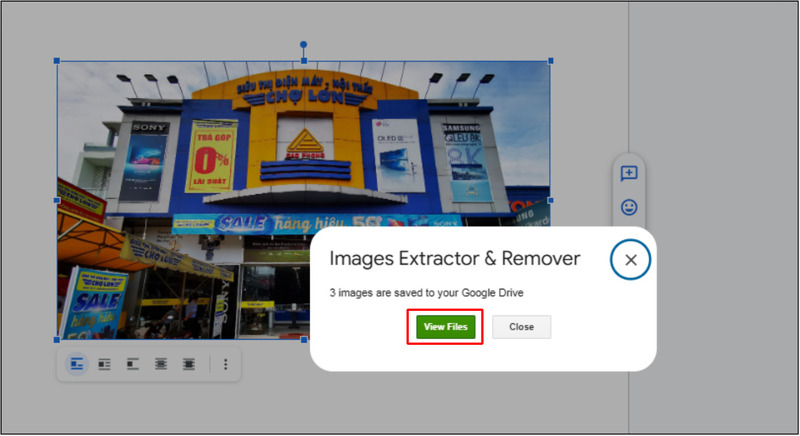Select the Break text layout icon
800x436 pixels.
(133, 365)
